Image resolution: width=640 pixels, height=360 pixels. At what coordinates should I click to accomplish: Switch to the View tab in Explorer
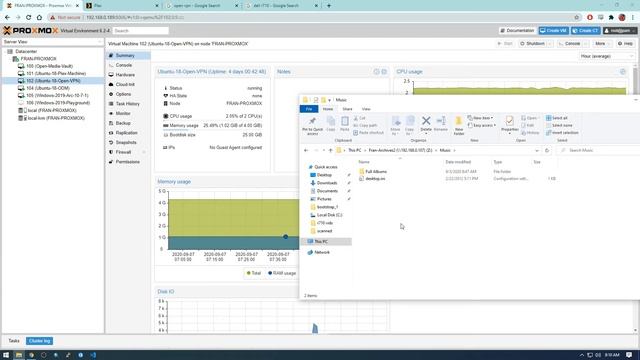(366, 109)
